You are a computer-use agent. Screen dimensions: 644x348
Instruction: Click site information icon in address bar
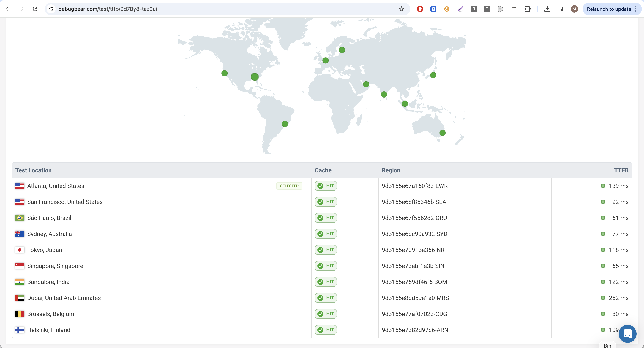(x=51, y=9)
